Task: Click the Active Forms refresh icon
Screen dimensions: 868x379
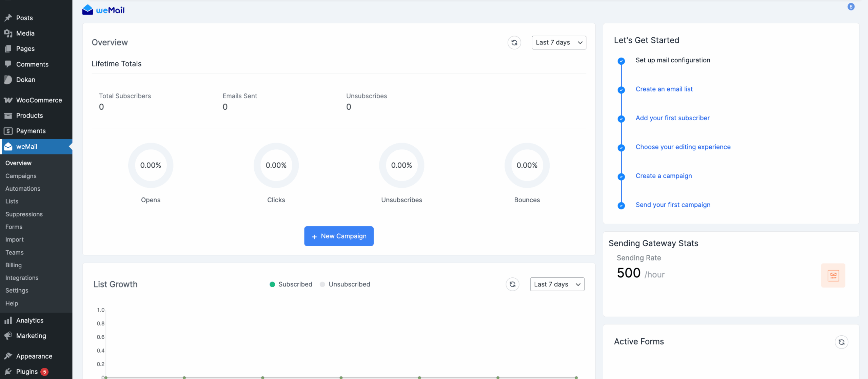Action: [841, 342]
